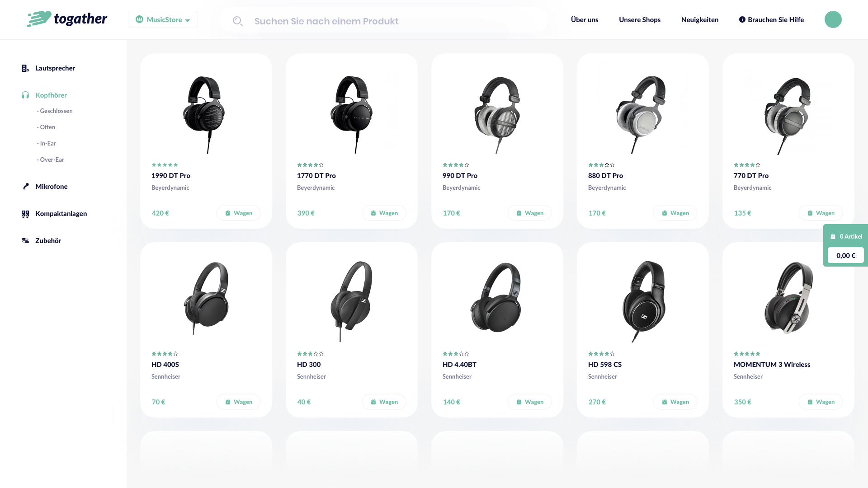The width and height of the screenshot is (868, 488).
Task: Open the MusicStore shop dropdown
Action: 163,19
